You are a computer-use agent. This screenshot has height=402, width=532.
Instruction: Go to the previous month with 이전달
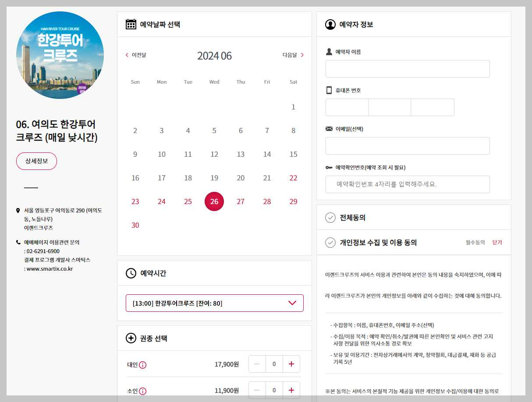pos(136,55)
